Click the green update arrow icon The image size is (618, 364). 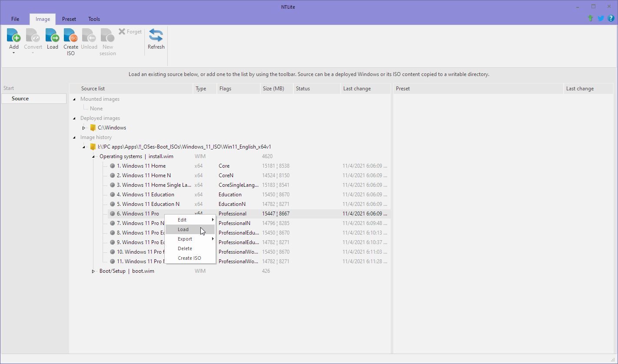coord(590,18)
